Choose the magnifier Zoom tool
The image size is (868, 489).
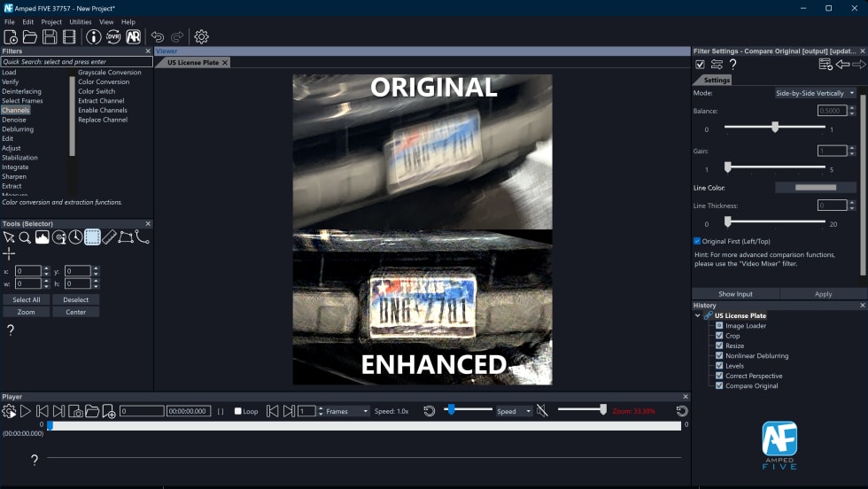click(25, 237)
